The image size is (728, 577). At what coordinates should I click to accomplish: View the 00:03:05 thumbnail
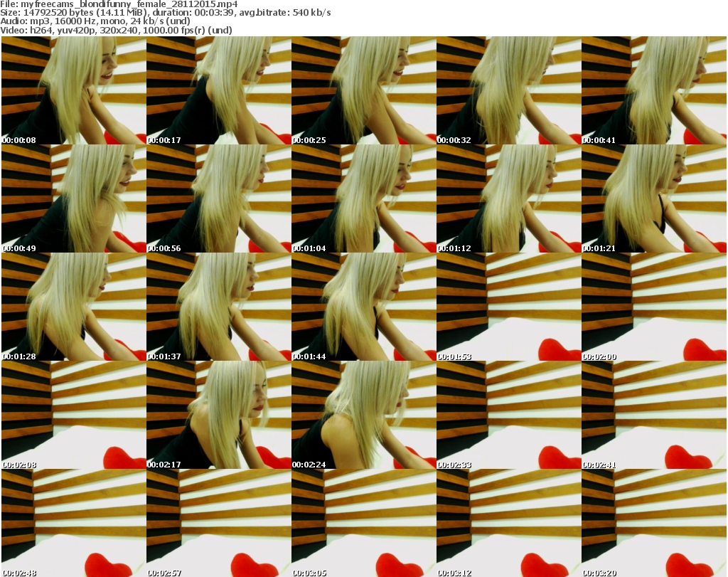pyautogui.click(x=363, y=523)
